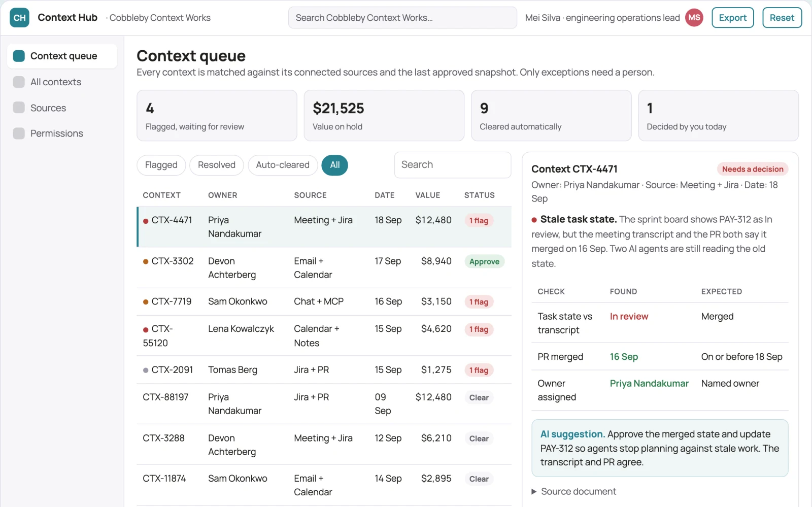
Task: Select context CTX-3288
Action: pos(324,445)
